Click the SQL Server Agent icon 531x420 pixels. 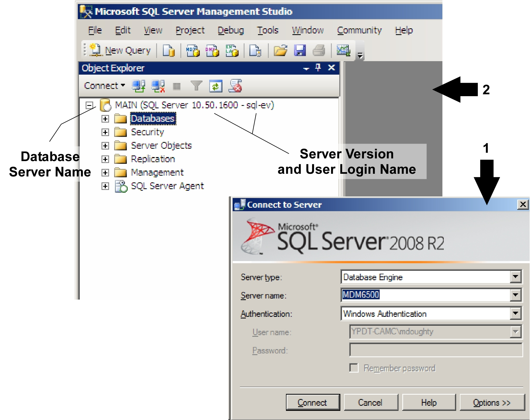121,186
